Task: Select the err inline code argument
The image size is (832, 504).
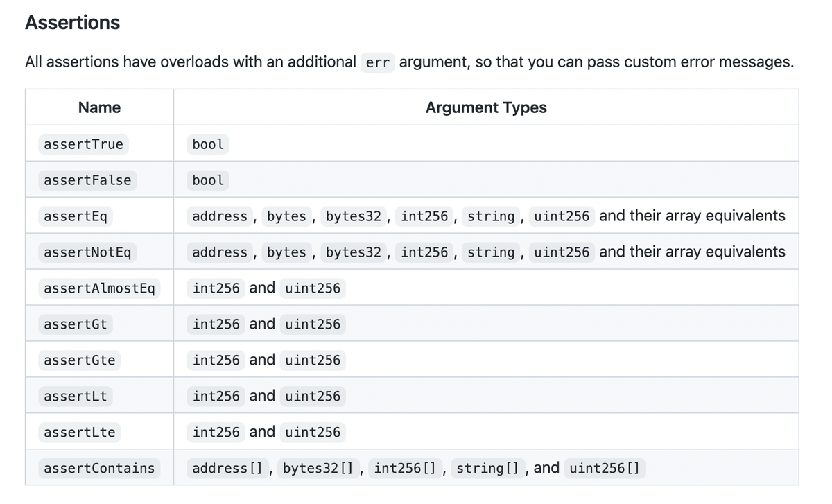Action: click(377, 62)
